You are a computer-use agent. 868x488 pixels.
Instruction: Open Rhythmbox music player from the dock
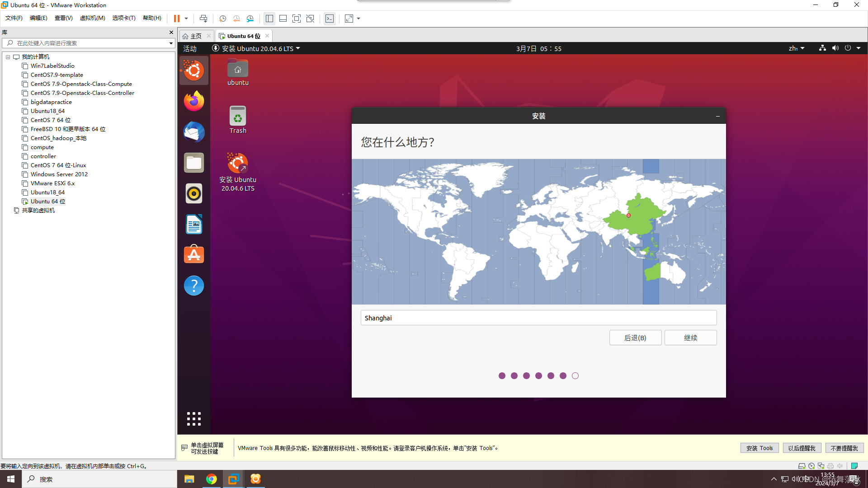[x=194, y=193]
